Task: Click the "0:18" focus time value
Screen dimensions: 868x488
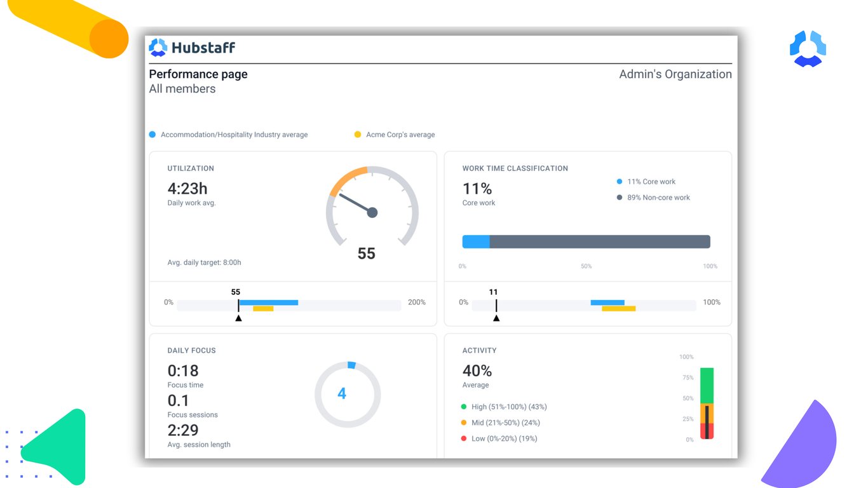Action: tap(183, 370)
